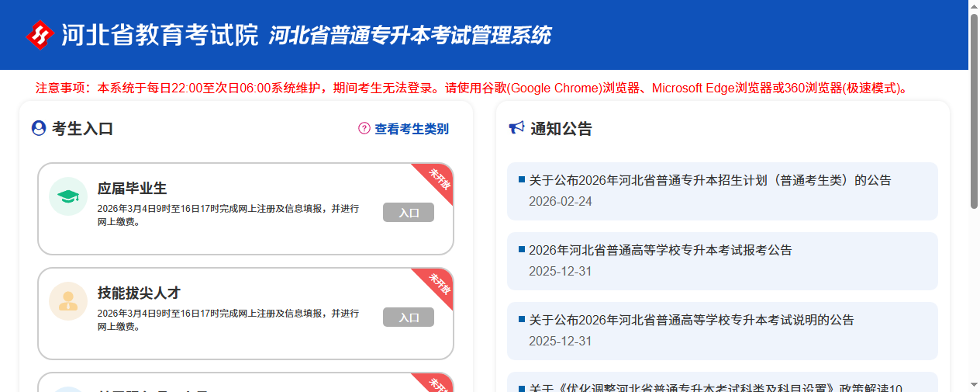This screenshot has width=980, height=392.
Task: Open the 查看考生类别 link
Action: 411,129
